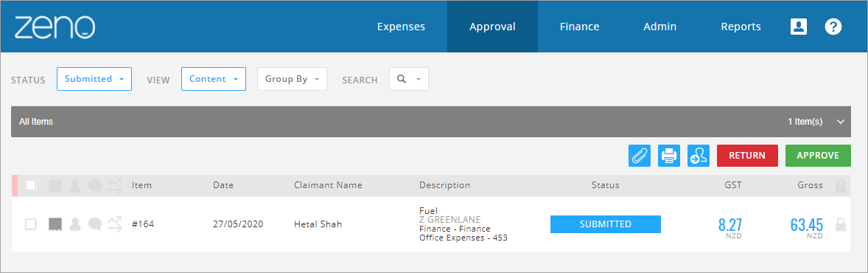Screen dimensions: 868x273
Task: Open the Expenses tab
Action: [x=401, y=27]
